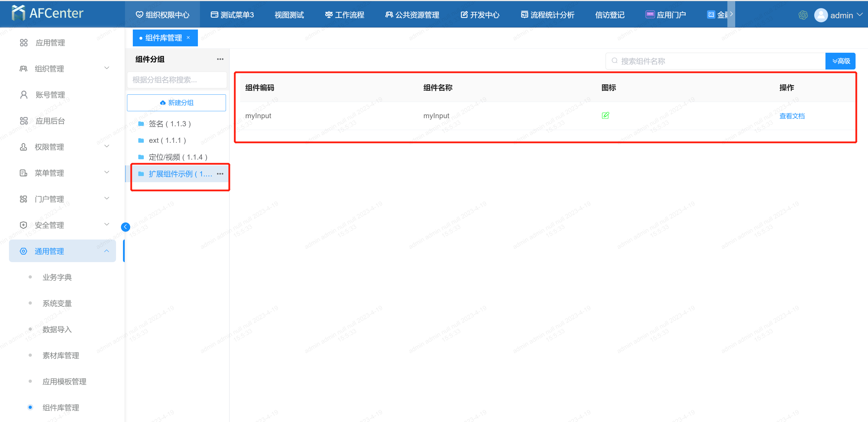The height and width of the screenshot is (422, 868).
Task: Click the green swirl icon near admin
Action: point(803,15)
